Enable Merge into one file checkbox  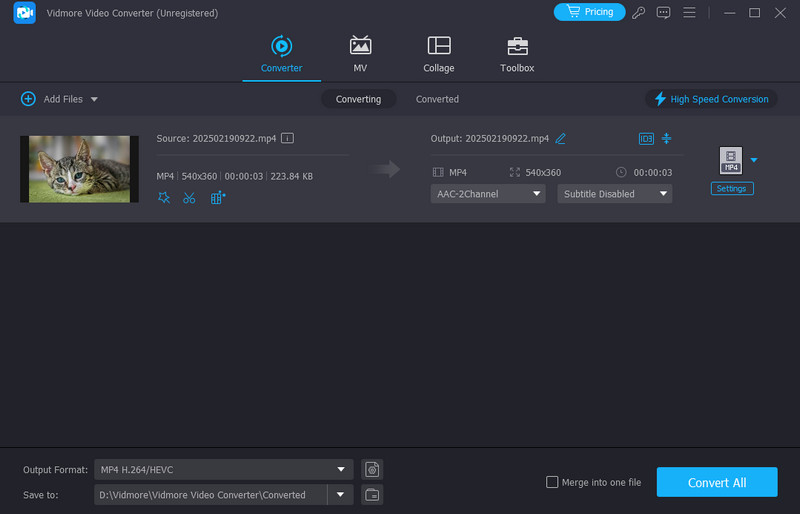552,482
